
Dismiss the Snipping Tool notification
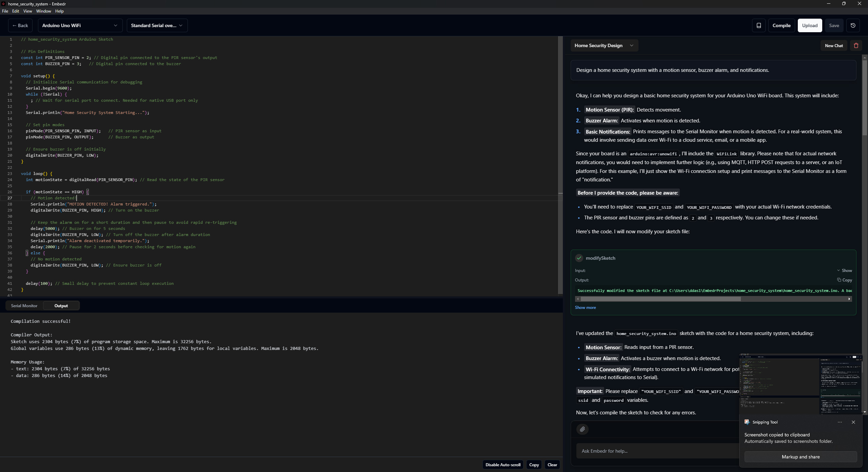pyautogui.click(x=853, y=422)
